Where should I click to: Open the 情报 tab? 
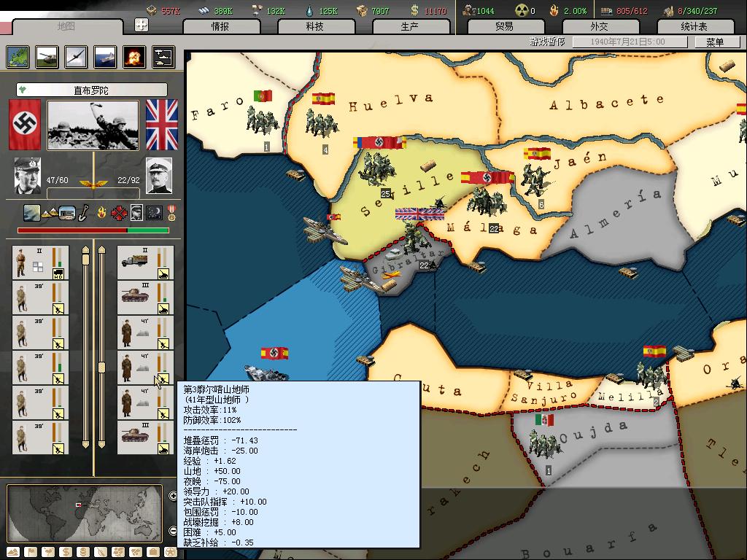point(220,26)
